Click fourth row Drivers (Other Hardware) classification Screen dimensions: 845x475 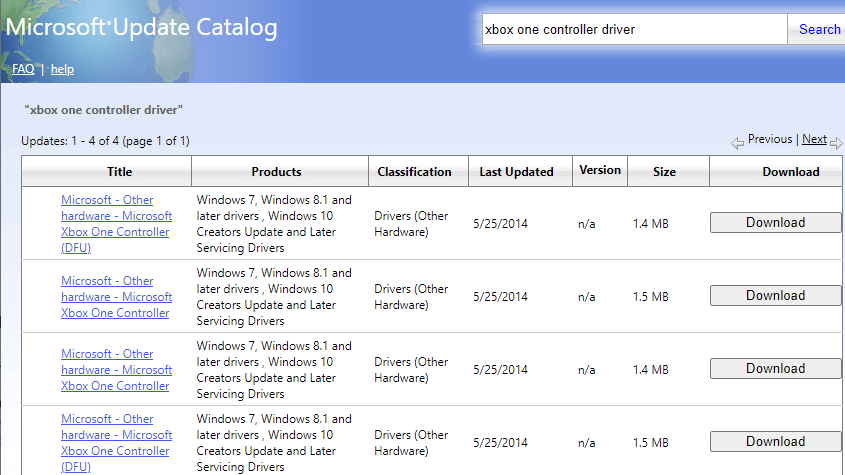pyautogui.click(x=411, y=443)
